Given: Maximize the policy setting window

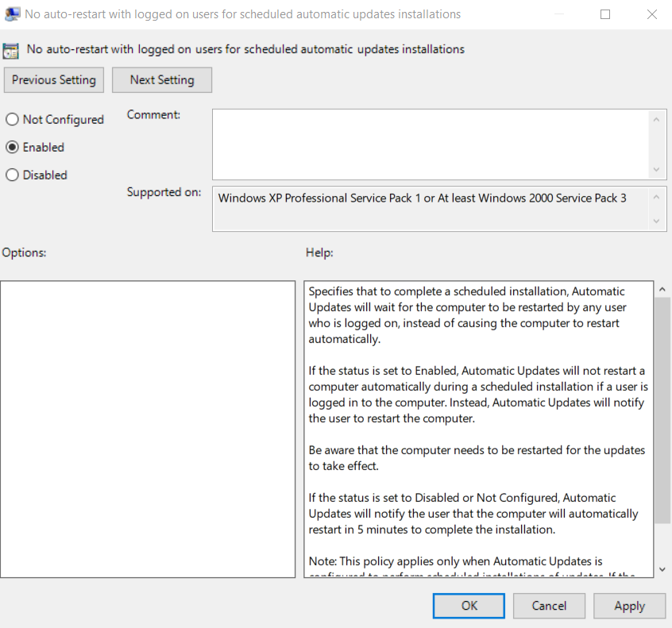Looking at the screenshot, I should (605, 14).
